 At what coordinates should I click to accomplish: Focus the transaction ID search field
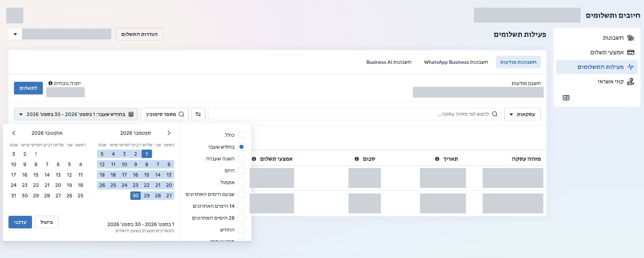tap(355, 114)
